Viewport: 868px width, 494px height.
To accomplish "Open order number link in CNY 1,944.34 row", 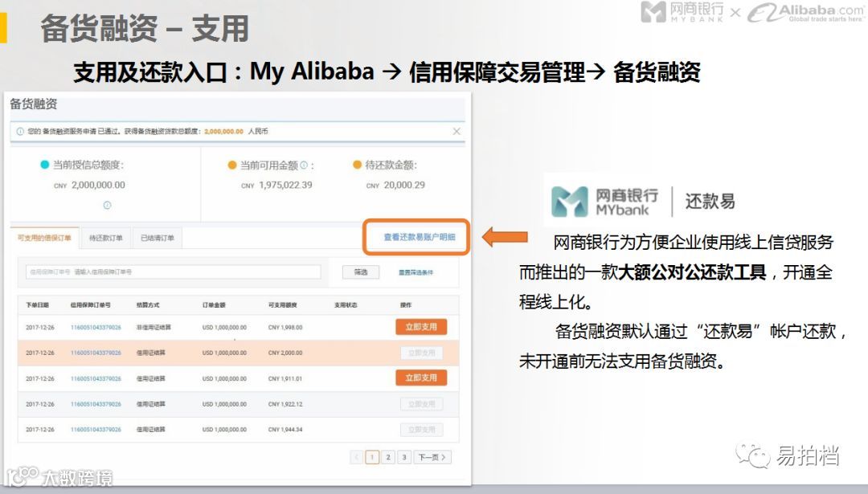I will pyautogui.click(x=96, y=430).
